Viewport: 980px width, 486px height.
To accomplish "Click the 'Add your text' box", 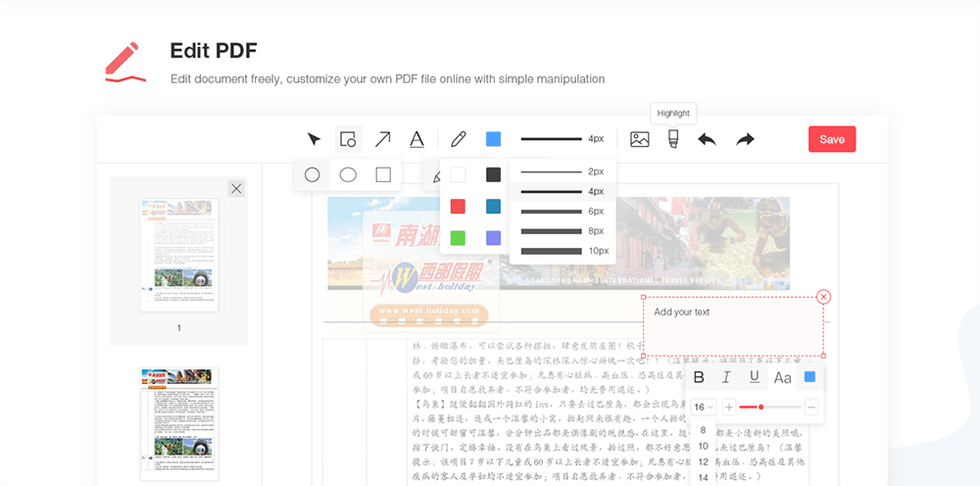I will point(732,326).
